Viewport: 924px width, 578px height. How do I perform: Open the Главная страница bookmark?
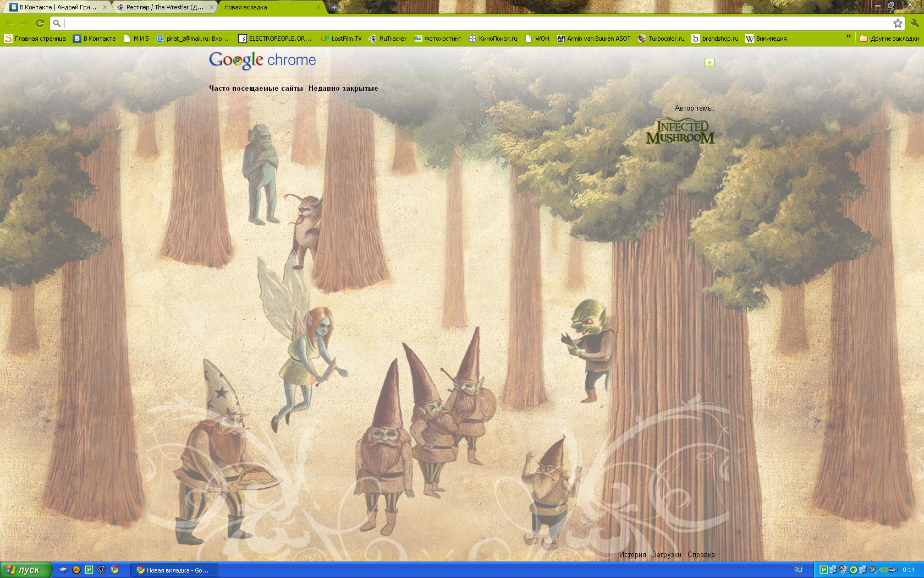coord(35,39)
